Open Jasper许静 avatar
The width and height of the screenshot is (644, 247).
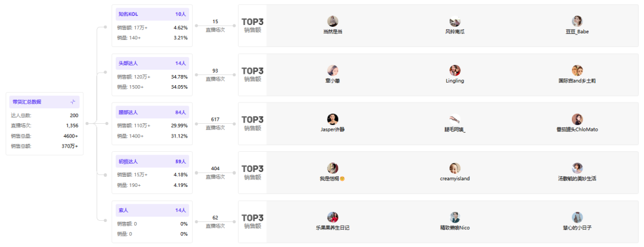coord(333,119)
